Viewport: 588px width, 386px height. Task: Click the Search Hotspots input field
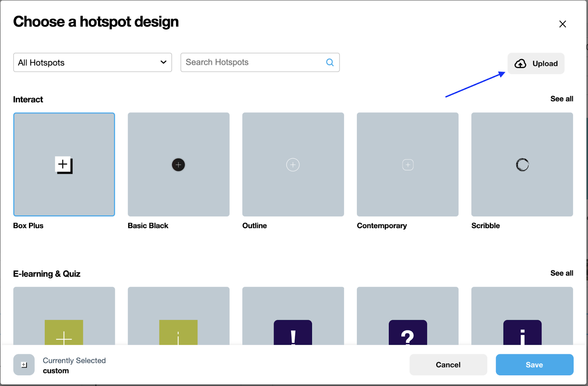coord(254,63)
